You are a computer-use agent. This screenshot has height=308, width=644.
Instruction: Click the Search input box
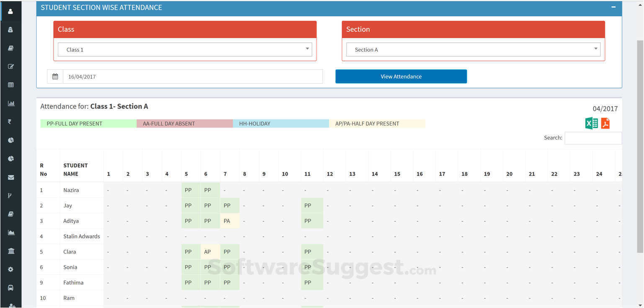(593, 138)
